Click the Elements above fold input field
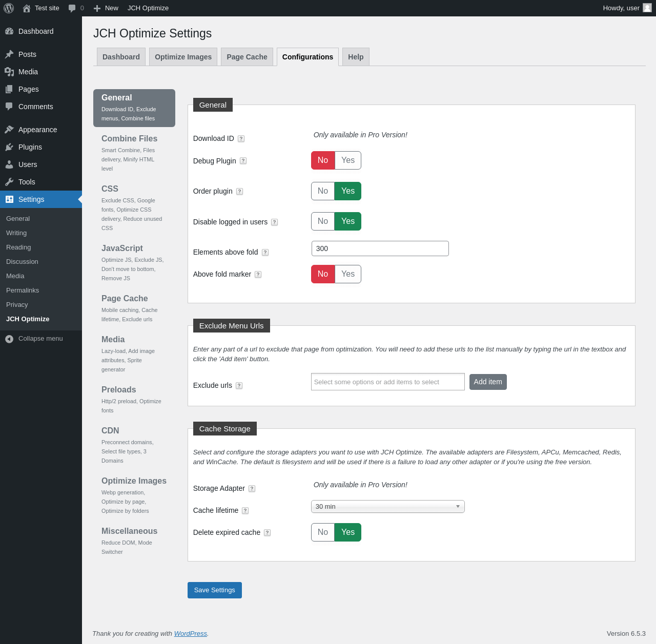Image resolution: width=656 pixels, height=644 pixels. click(x=380, y=248)
